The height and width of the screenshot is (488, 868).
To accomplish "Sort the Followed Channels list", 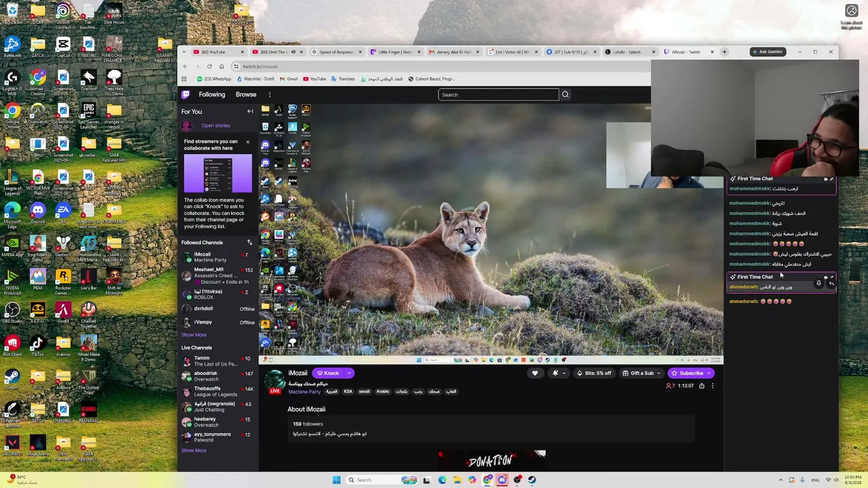I will (250, 243).
